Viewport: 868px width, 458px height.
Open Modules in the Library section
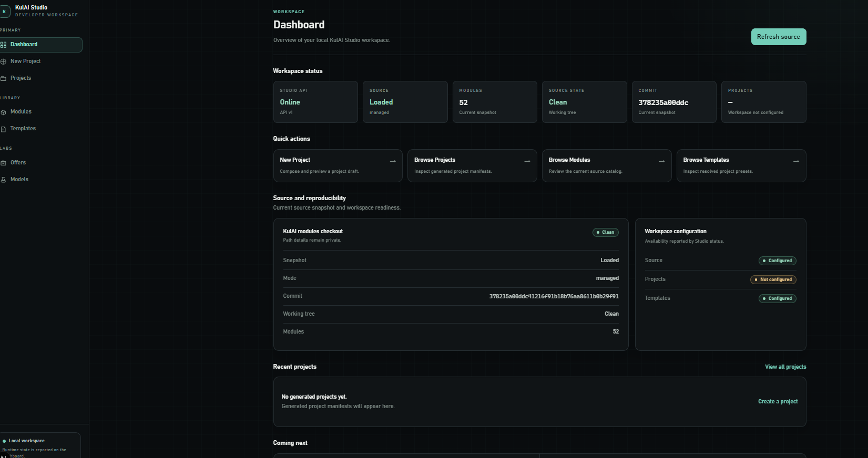click(41, 112)
